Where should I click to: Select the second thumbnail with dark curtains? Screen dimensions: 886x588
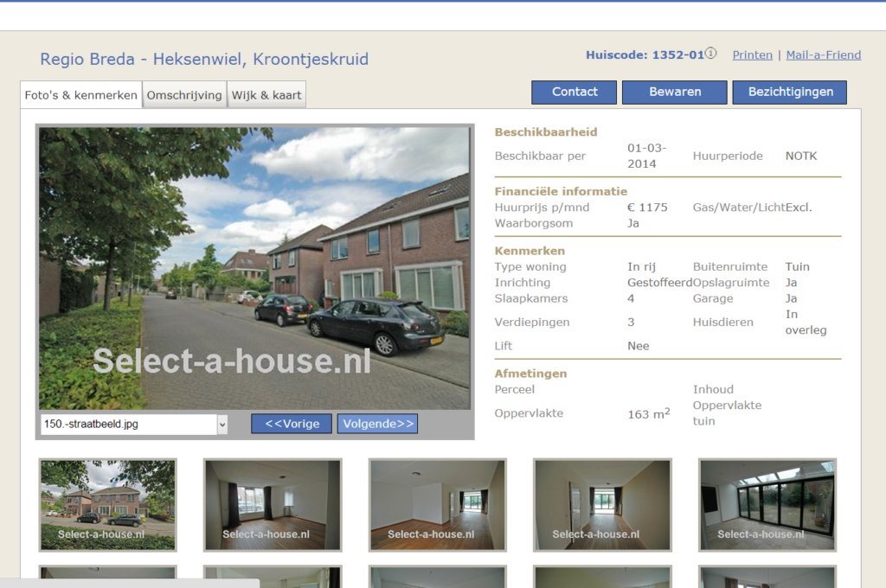pyautogui.click(x=273, y=504)
